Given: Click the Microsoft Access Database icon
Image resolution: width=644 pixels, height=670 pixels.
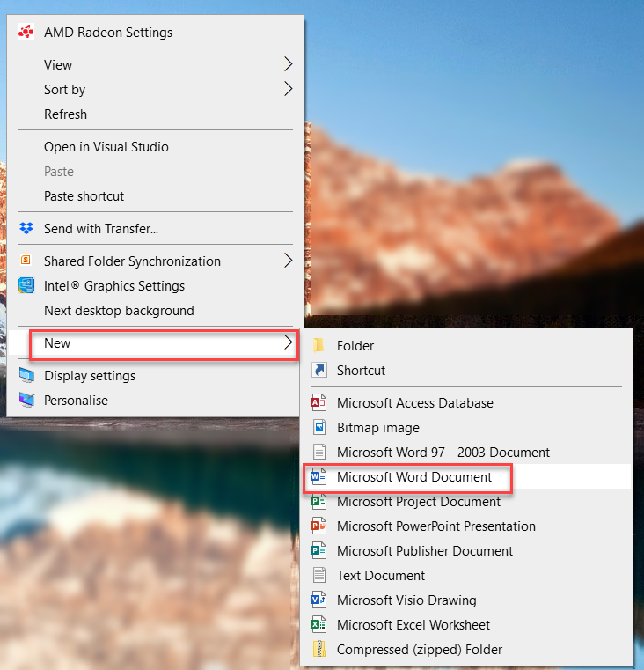Looking at the screenshot, I should coord(318,402).
